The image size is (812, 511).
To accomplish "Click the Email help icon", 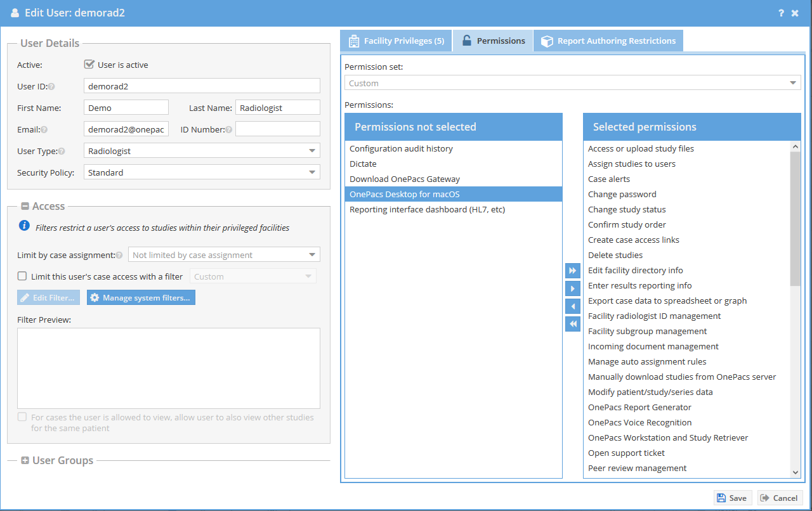I will [x=44, y=130].
